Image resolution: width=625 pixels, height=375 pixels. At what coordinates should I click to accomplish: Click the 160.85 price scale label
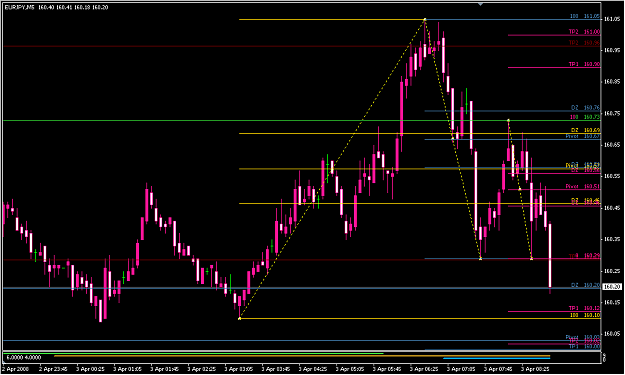click(612, 82)
